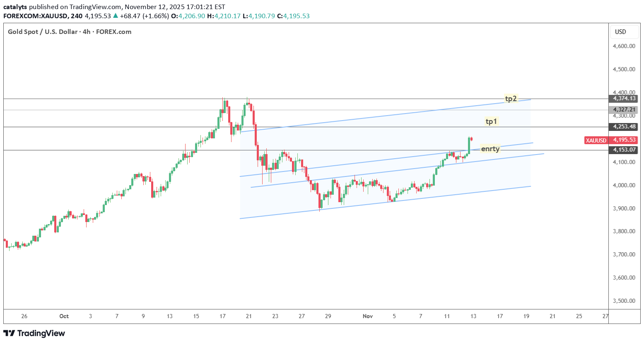Click the Oct label on time axis

pos(64,316)
